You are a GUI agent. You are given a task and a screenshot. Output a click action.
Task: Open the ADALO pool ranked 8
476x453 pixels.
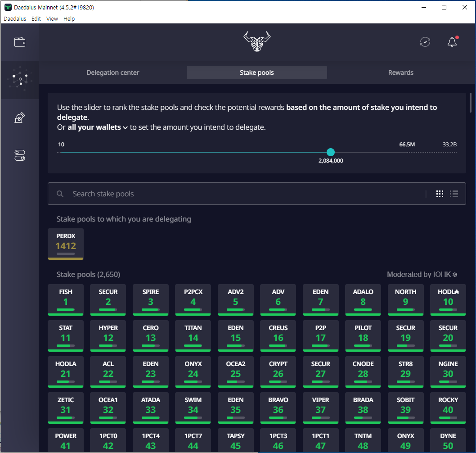pyautogui.click(x=363, y=300)
